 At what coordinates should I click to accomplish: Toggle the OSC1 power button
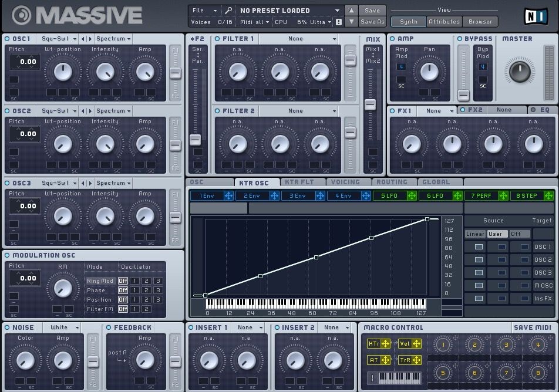click(7, 39)
